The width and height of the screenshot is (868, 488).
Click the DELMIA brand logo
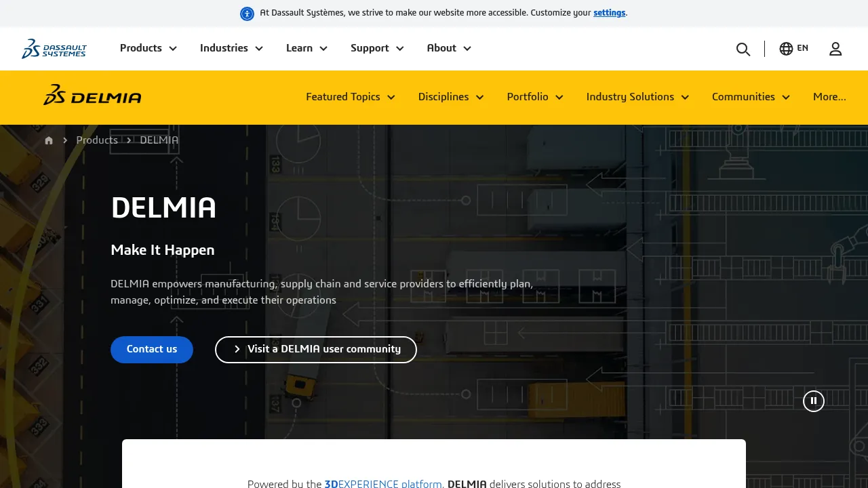coord(92,96)
